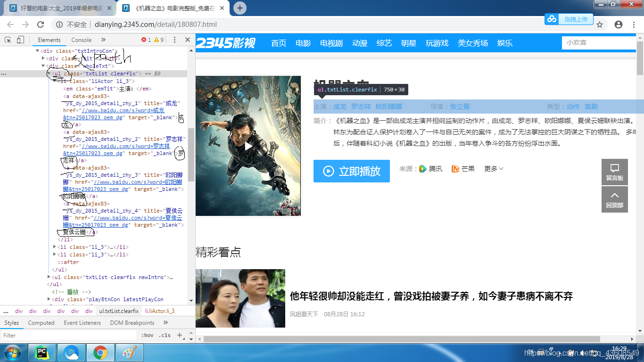The height and width of the screenshot is (362, 644).
Task: Click the breadcrumb ellipsis to show ancestors
Action: click(6, 311)
